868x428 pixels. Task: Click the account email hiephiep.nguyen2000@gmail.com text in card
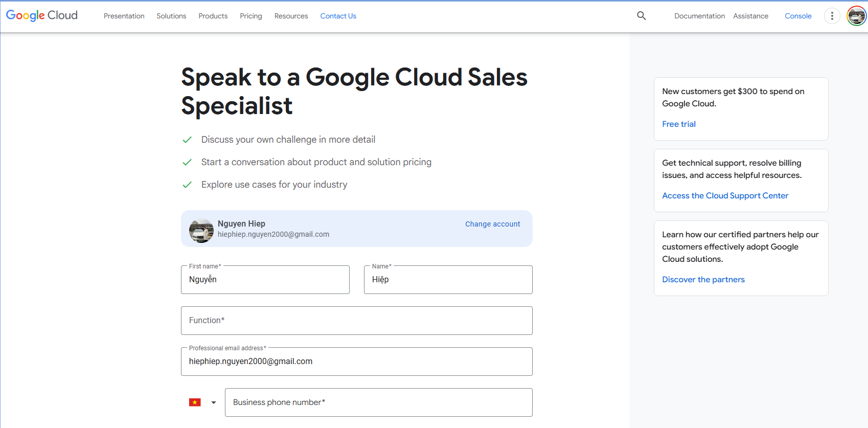coord(273,234)
